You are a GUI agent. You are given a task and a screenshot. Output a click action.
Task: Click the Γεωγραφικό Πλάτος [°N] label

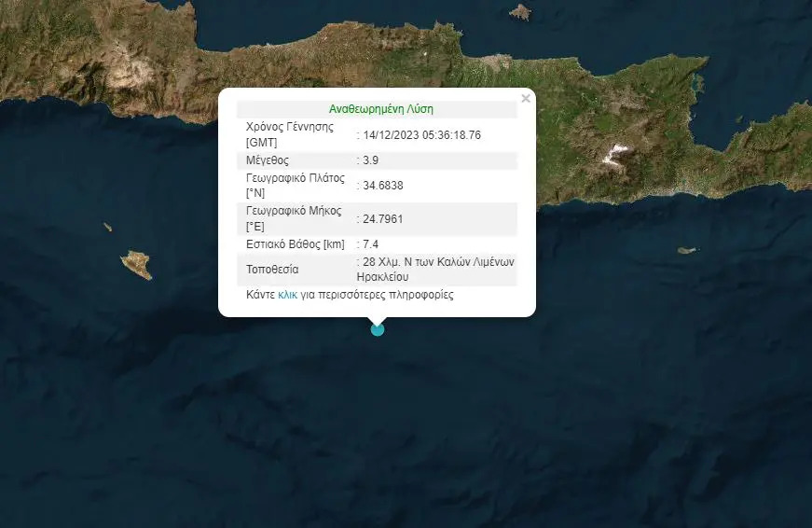point(295,185)
